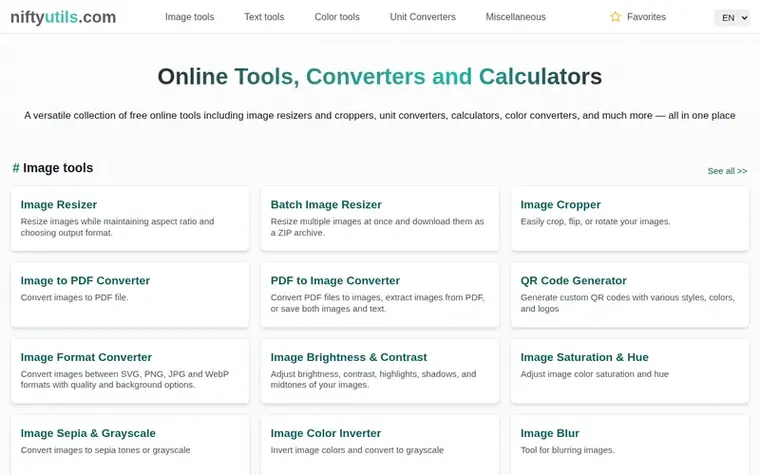Click 'Adjust image color saturation and hue' text
Screen dimensions: 760x475
click(594, 374)
